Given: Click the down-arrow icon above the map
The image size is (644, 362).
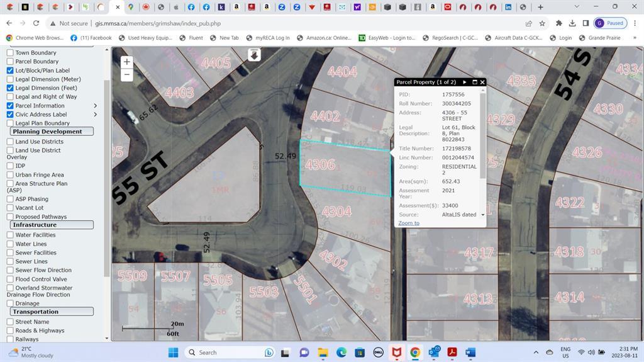Looking at the screenshot, I should point(254,55).
